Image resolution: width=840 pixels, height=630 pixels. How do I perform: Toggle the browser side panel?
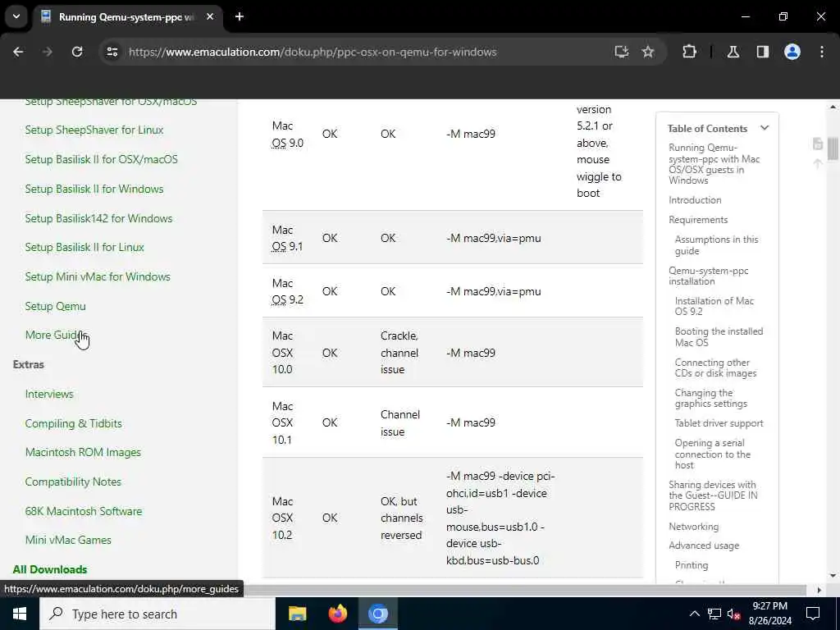coord(763,52)
